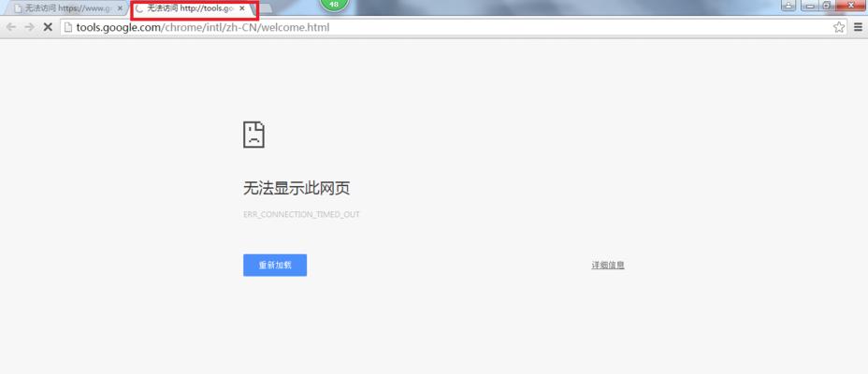This screenshot has width=868, height=374.
Task: Stop loading the page
Action: pos(48,26)
